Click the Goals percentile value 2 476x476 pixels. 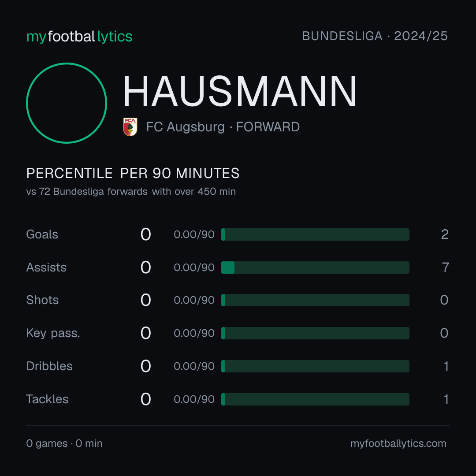tap(445, 234)
